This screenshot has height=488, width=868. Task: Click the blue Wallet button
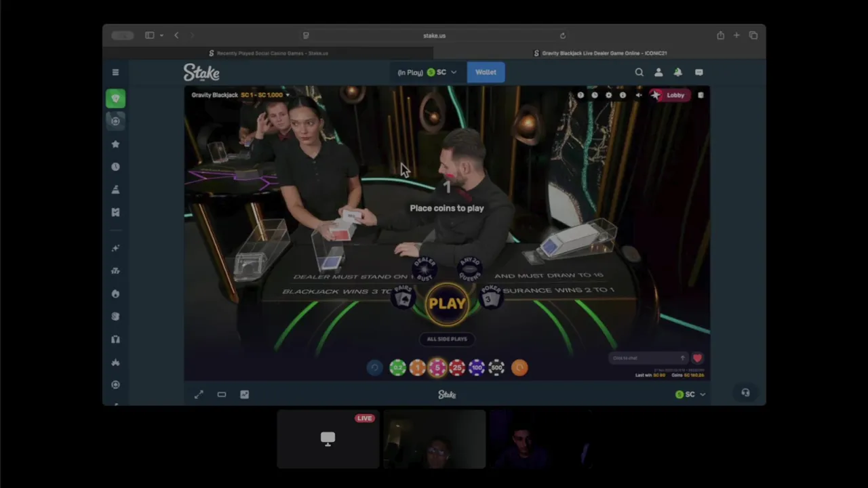[x=486, y=73]
